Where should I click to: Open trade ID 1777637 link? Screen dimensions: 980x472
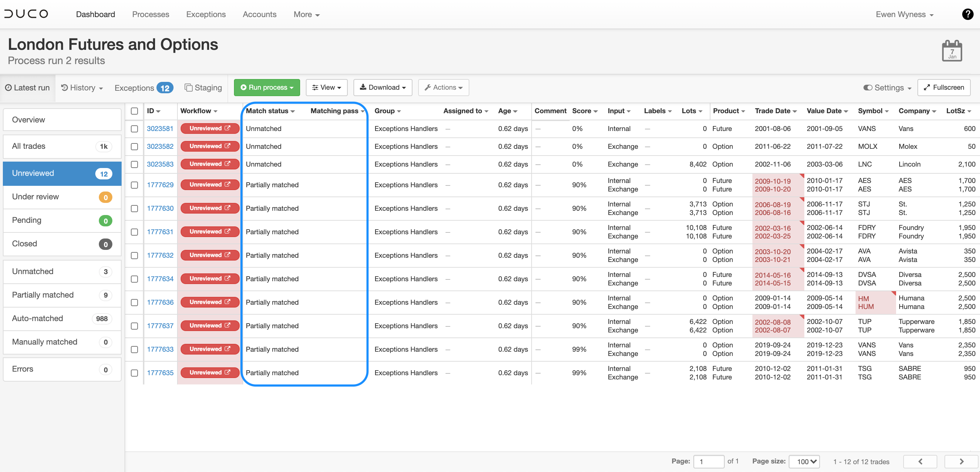[160, 326]
